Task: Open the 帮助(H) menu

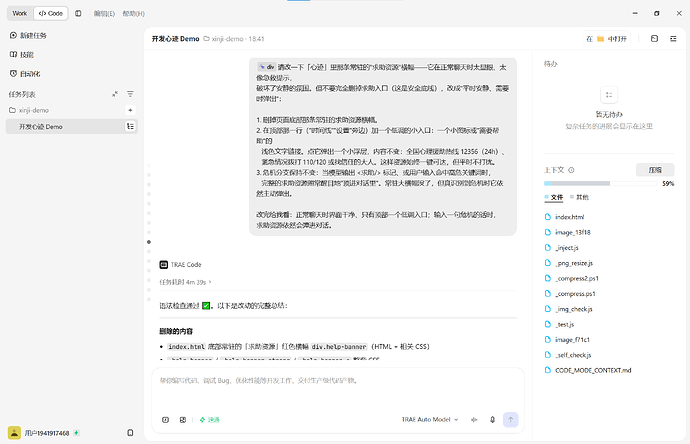Action: (x=133, y=14)
